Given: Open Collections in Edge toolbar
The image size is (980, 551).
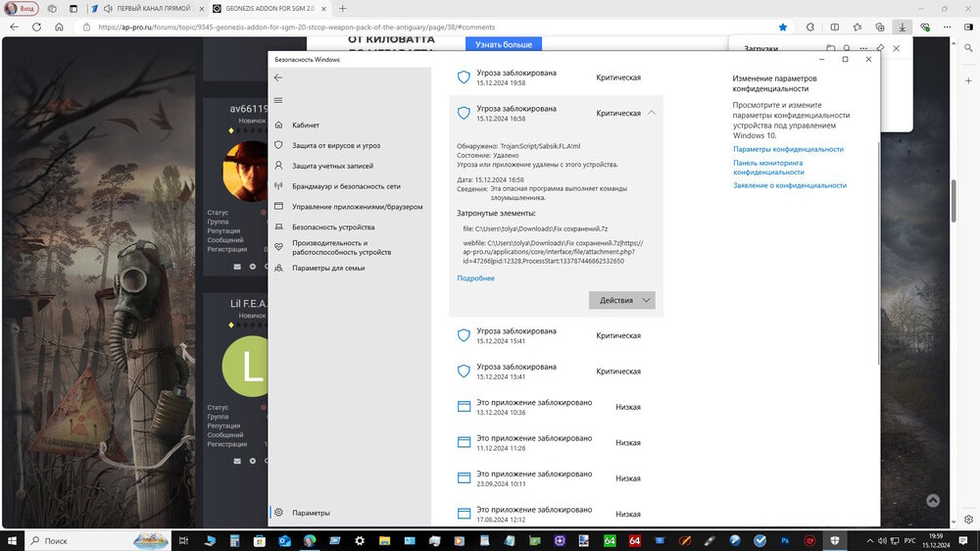Looking at the screenshot, I should (x=879, y=26).
